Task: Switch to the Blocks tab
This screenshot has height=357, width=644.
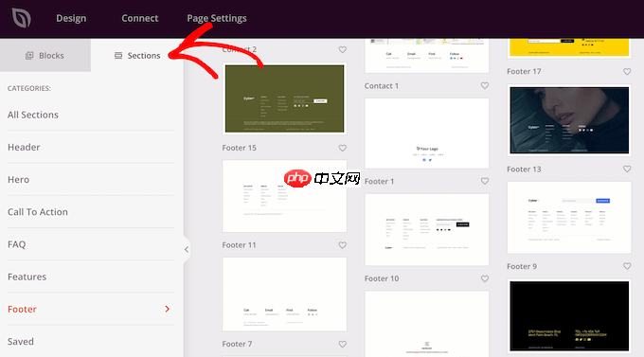Action: (45, 56)
